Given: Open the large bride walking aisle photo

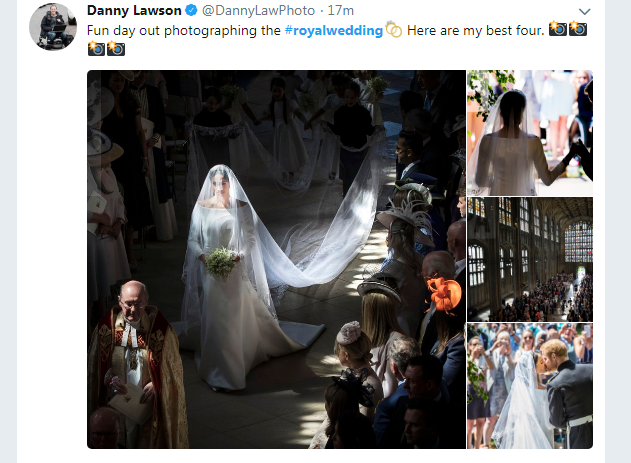Looking at the screenshot, I should [x=276, y=259].
